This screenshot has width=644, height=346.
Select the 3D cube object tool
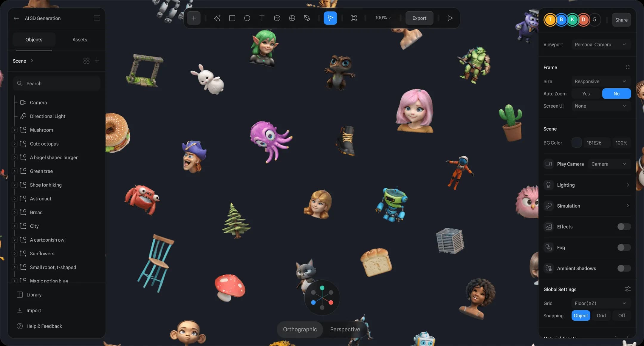coord(277,18)
